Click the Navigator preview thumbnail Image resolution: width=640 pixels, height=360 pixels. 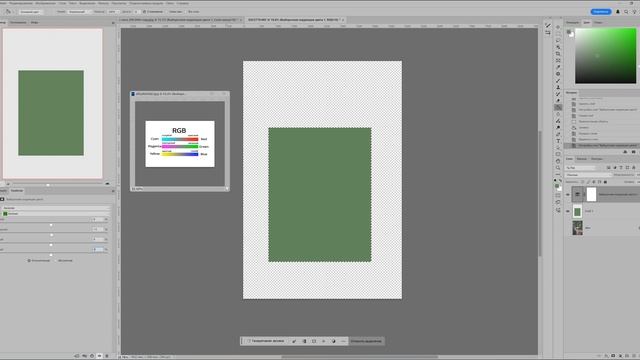53,104
